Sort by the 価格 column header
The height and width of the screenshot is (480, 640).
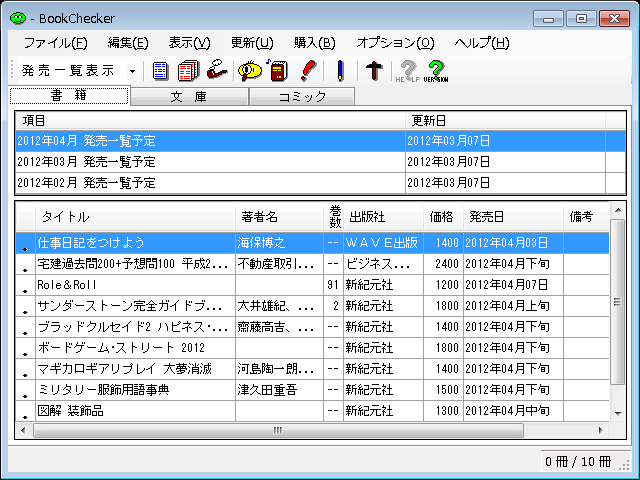point(443,217)
